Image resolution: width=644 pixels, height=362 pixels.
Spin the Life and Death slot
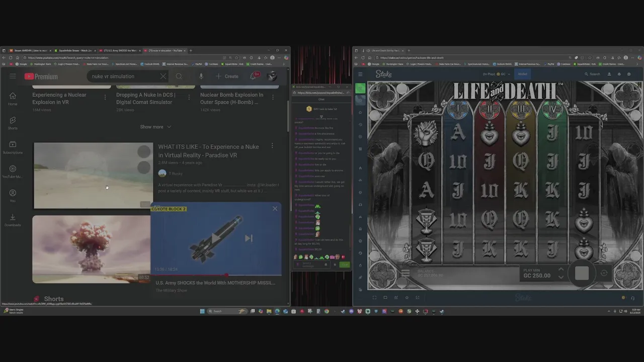582,273
